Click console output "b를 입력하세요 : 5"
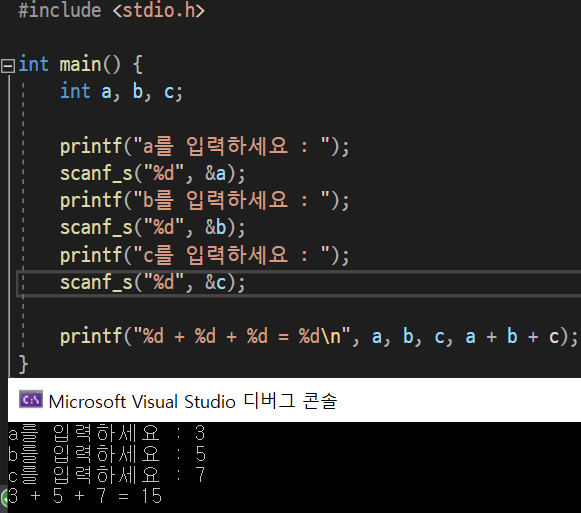This screenshot has height=513, width=581. pos(107,454)
